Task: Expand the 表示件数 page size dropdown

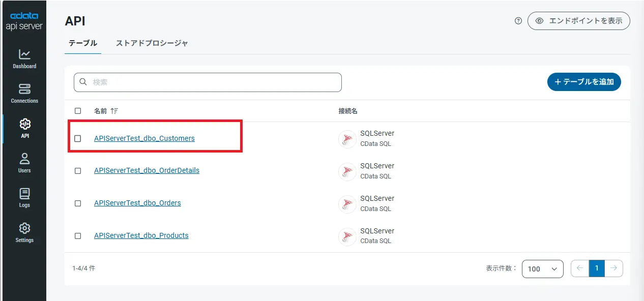Action: [x=542, y=269]
